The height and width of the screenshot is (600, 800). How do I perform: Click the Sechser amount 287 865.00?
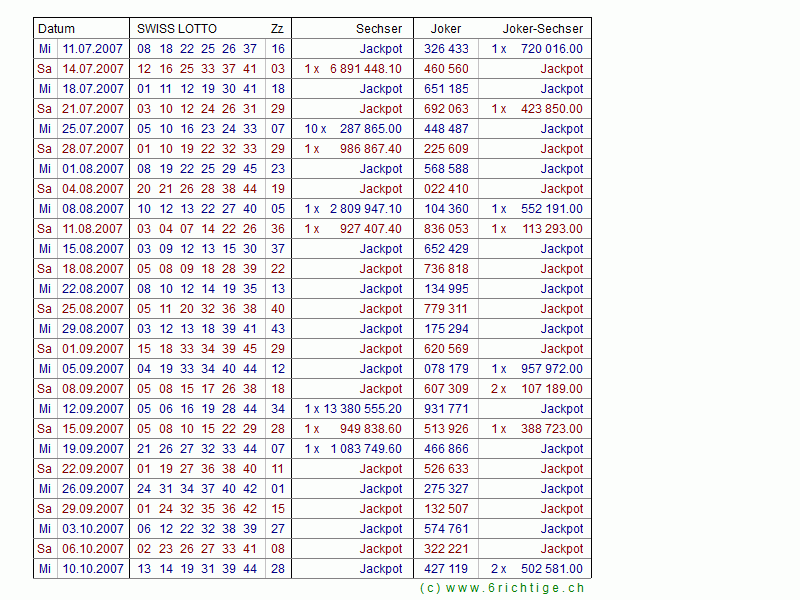pos(370,129)
